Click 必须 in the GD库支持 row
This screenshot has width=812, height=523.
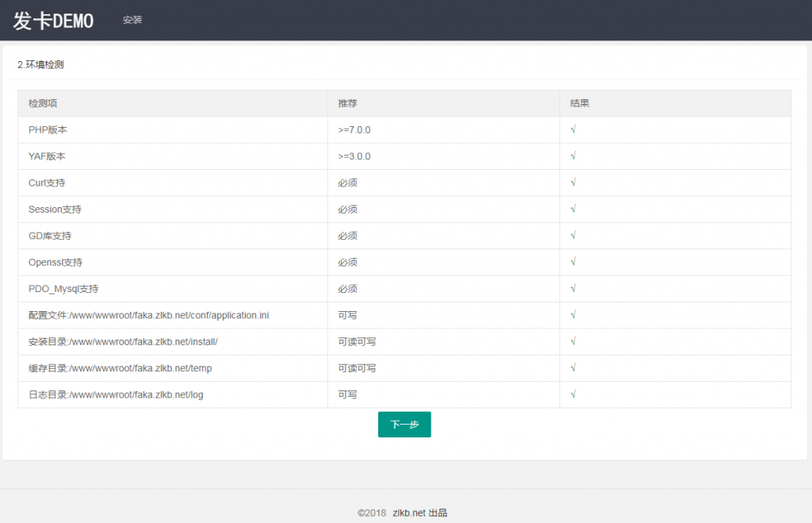pyautogui.click(x=347, y=236)
